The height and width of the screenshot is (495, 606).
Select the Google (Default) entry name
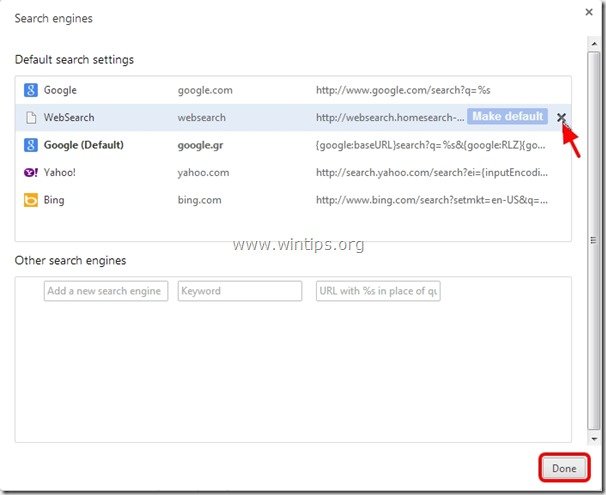coord(84,145)
